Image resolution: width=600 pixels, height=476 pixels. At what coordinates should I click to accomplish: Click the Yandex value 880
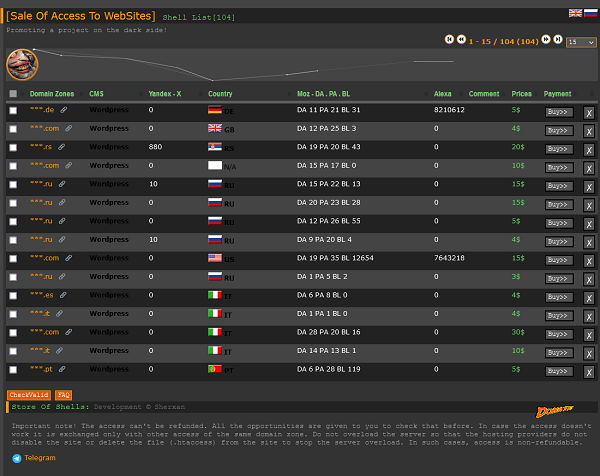coord(155,147)
